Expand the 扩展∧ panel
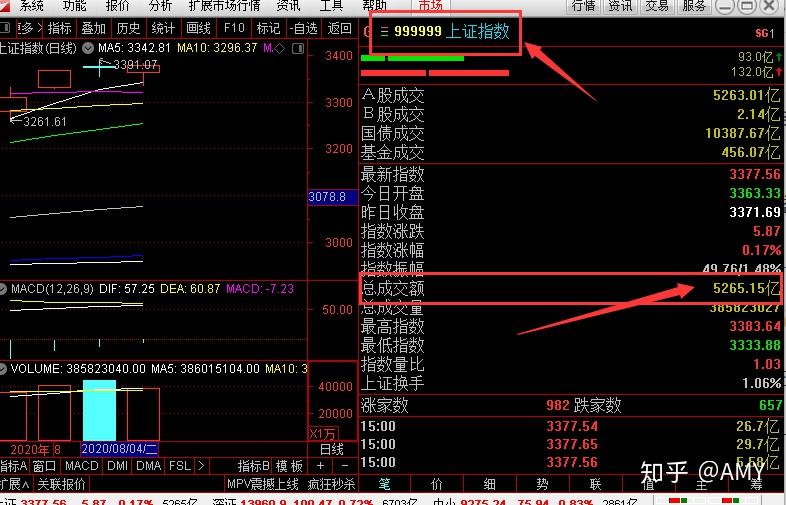 16,484
